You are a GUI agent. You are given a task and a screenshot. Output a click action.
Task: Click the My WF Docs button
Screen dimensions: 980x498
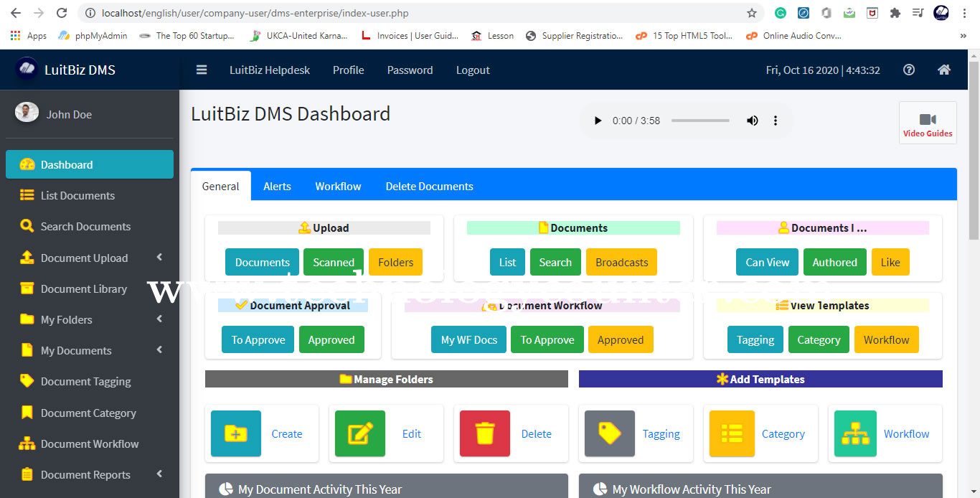click(x=468, y=339)
